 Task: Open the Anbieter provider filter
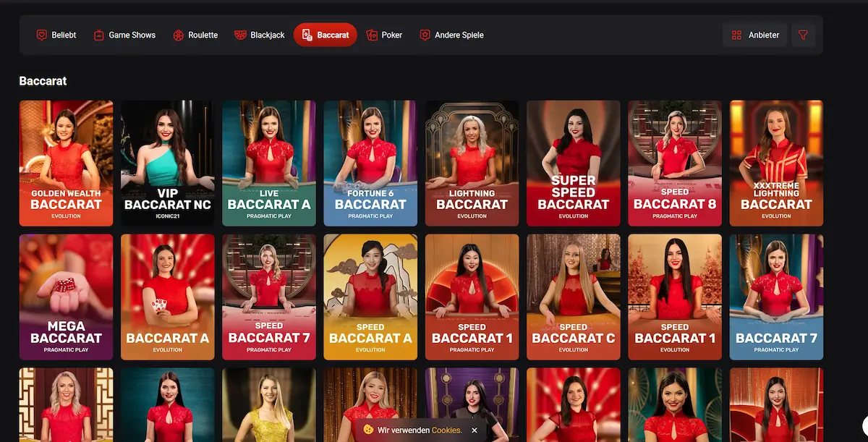(755, 35)
